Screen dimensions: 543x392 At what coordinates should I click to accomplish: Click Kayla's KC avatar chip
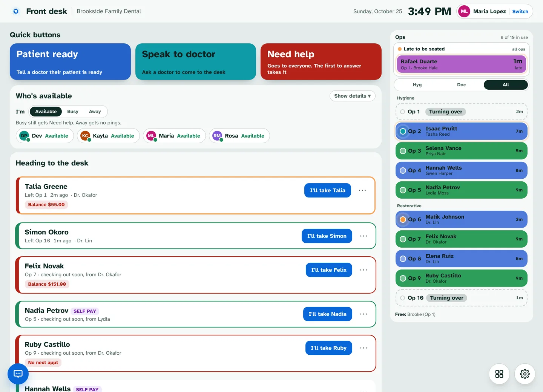85,136
